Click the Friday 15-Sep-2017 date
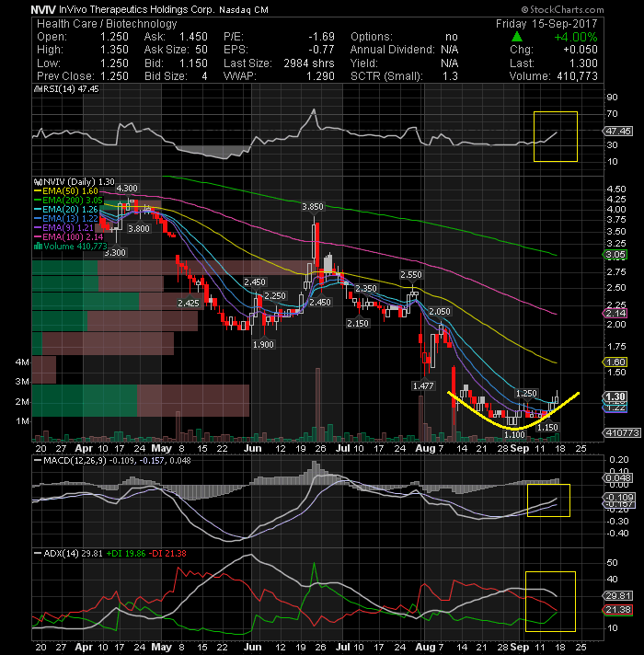Viewport: 644px width, 655px height. point(546,23)
